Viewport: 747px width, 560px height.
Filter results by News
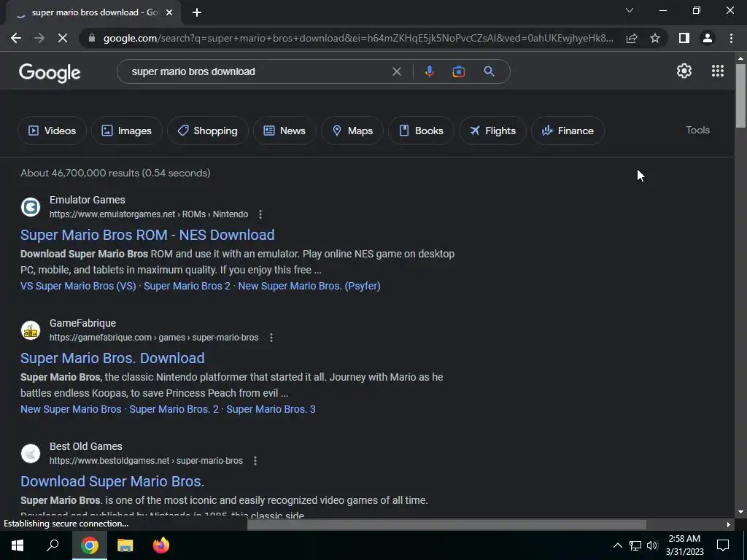click(285, 131)
